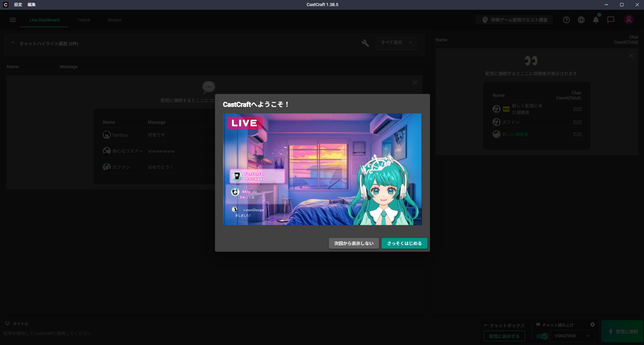This screenshot has height=345, width=644.
Task: Click the チャットボックス list icon
Action: click(486, 325)
